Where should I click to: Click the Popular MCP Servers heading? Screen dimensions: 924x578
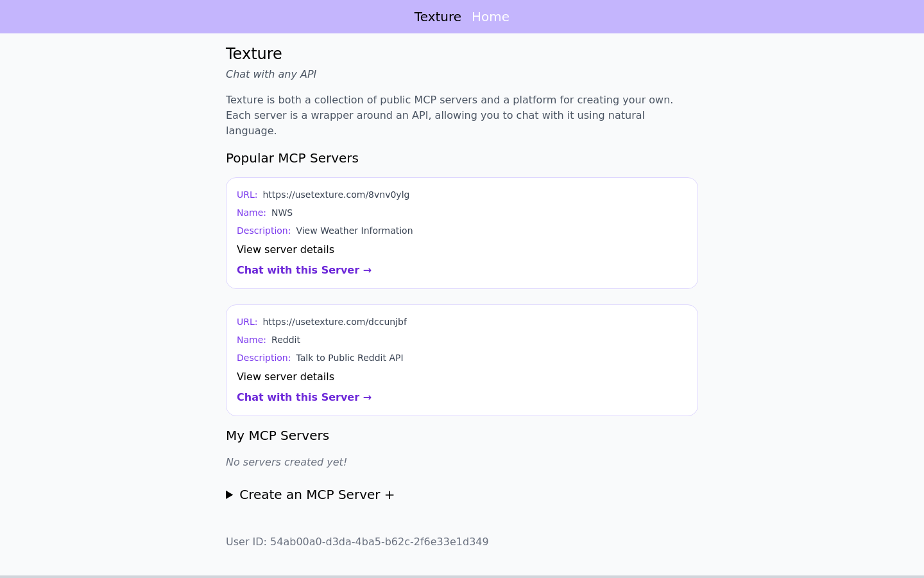tap(292, 158)
